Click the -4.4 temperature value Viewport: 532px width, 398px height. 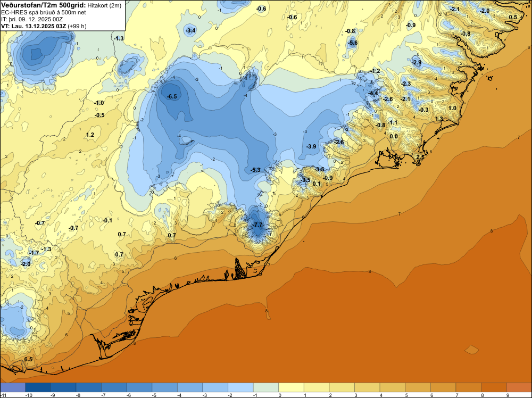coord(373,93)
